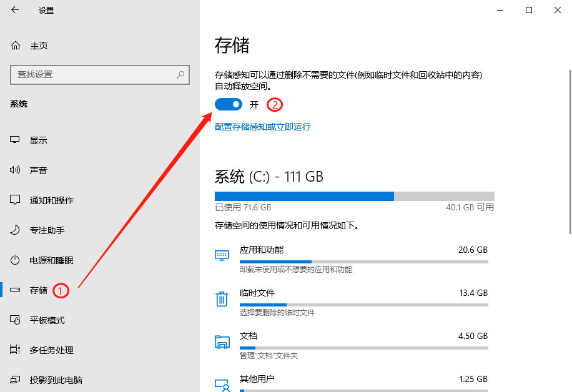
Task: Maximize the 设置 window
Action: click(528, 10)
